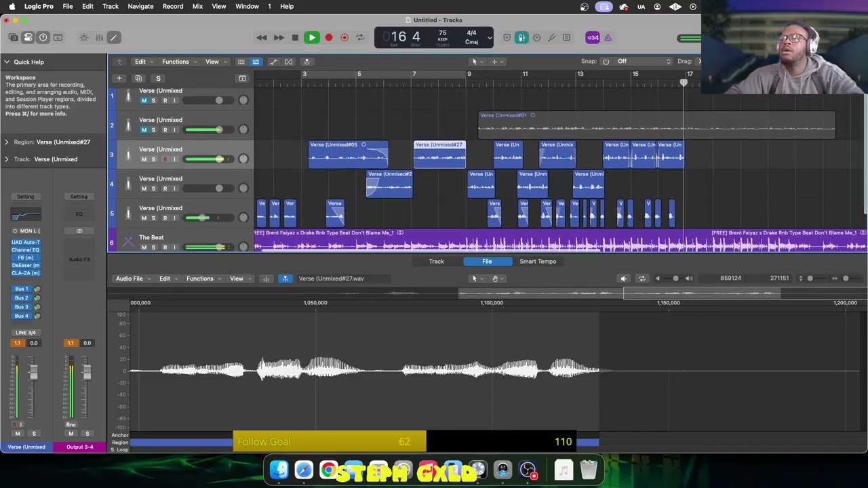Open the tracks area Functions menu

point(179,62)
